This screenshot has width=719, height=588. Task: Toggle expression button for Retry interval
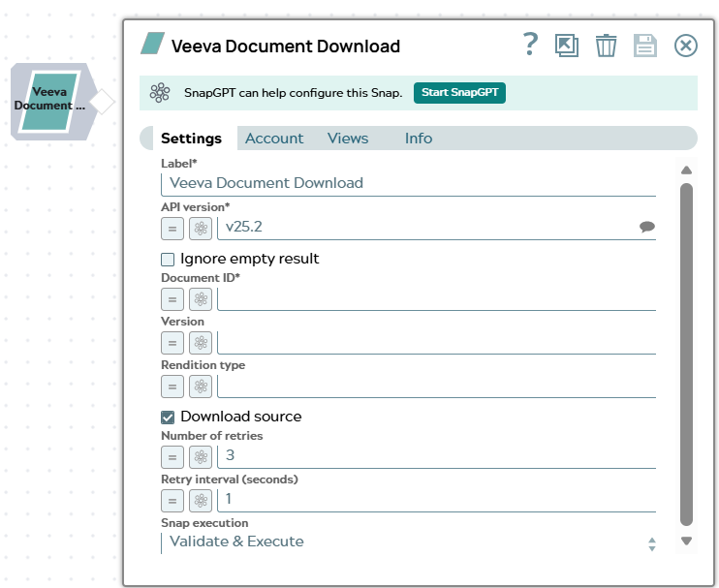click(x=172, y=501)
